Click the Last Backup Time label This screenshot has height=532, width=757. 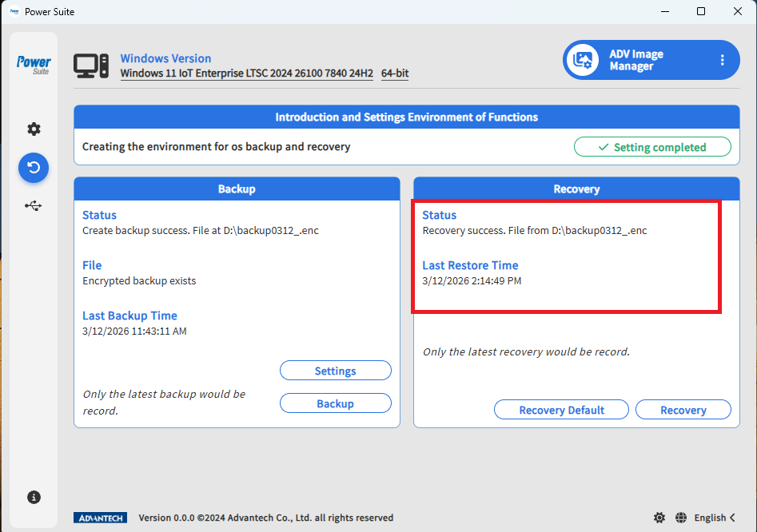pos(129,316)
